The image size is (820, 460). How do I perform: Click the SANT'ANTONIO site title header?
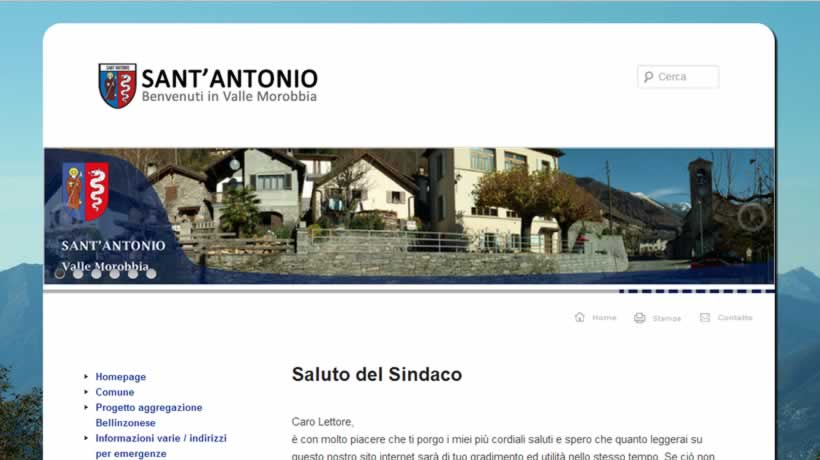pos(229,79)
